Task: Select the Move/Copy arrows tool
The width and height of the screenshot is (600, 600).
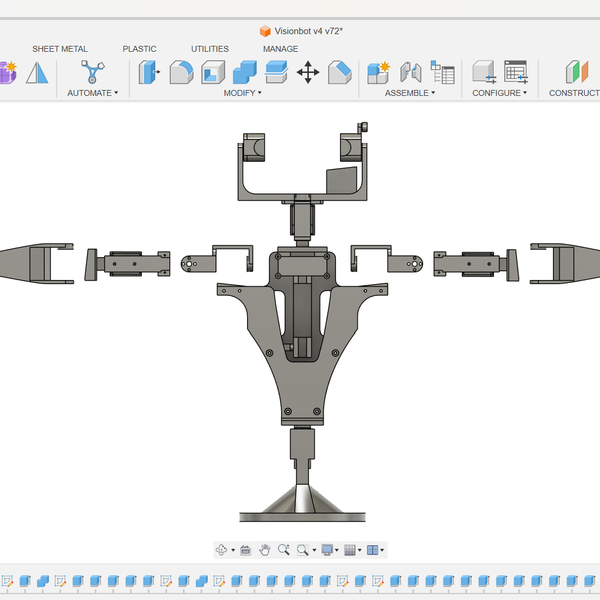Action: pos(308,72)
